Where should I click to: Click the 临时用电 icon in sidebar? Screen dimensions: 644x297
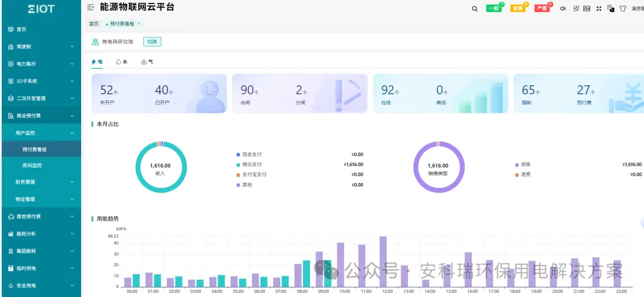click(x=11, y=268)
